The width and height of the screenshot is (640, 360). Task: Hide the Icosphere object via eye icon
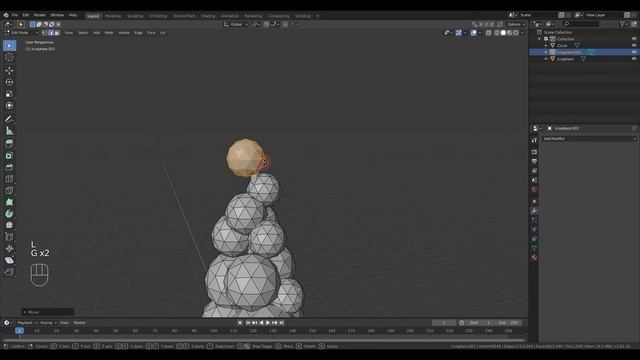[x=634, y=59]
